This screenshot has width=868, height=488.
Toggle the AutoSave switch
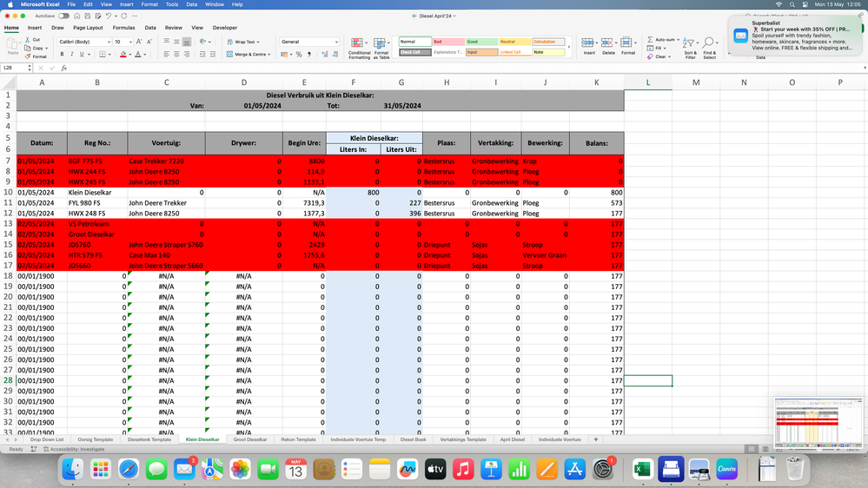pyautogui.click(x=63, y=16)
